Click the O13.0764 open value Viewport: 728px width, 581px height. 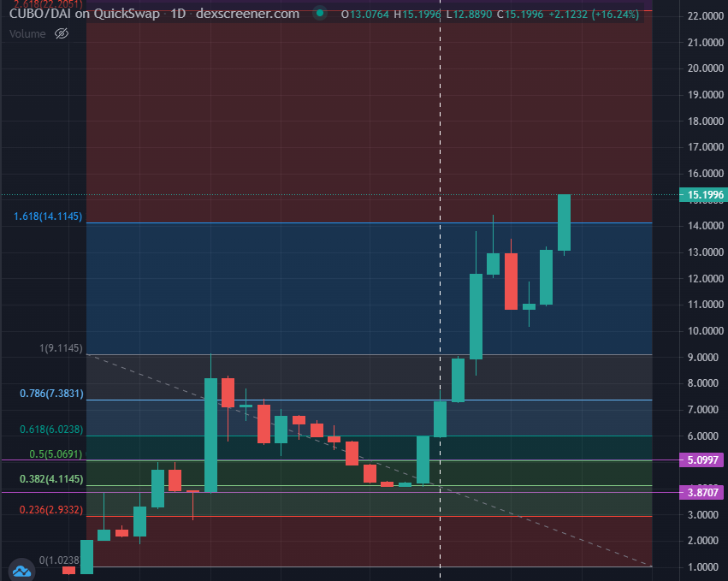click(365, 15)
